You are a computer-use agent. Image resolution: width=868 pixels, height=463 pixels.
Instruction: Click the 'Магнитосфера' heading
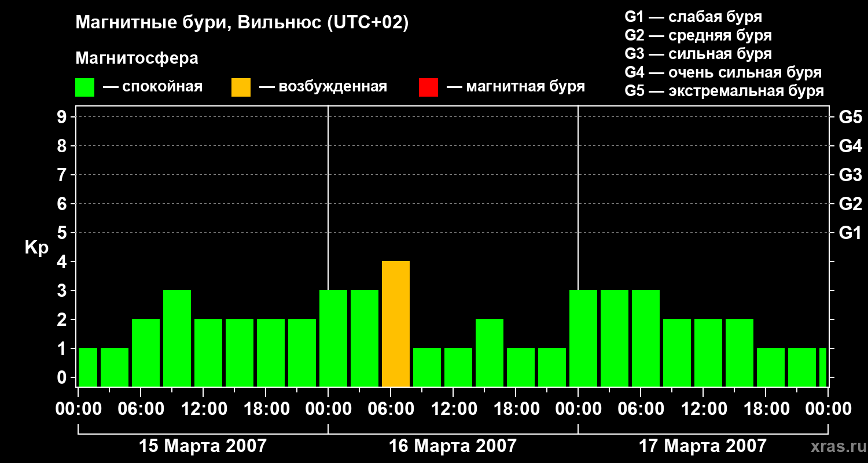coord(137,58)
